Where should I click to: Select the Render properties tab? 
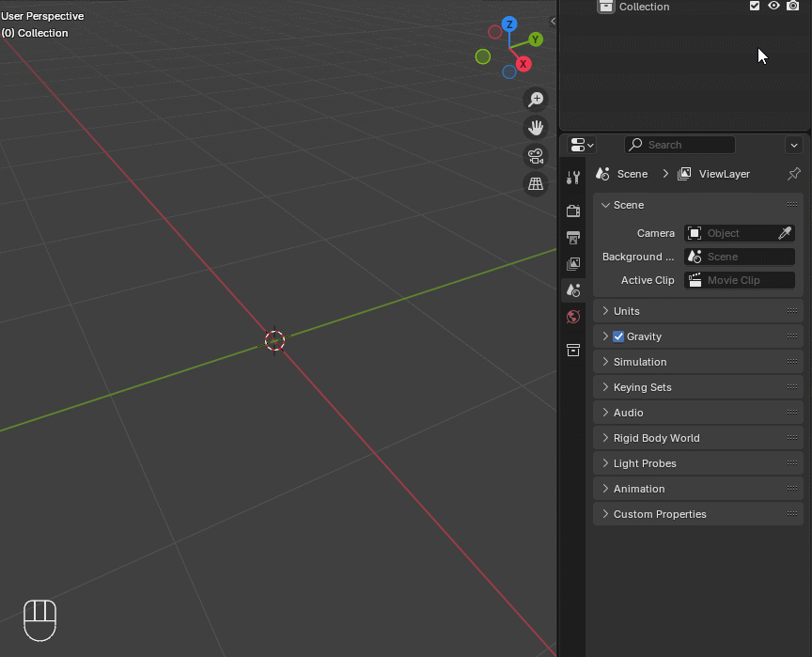pyautogui.click(x=573, y=211)
